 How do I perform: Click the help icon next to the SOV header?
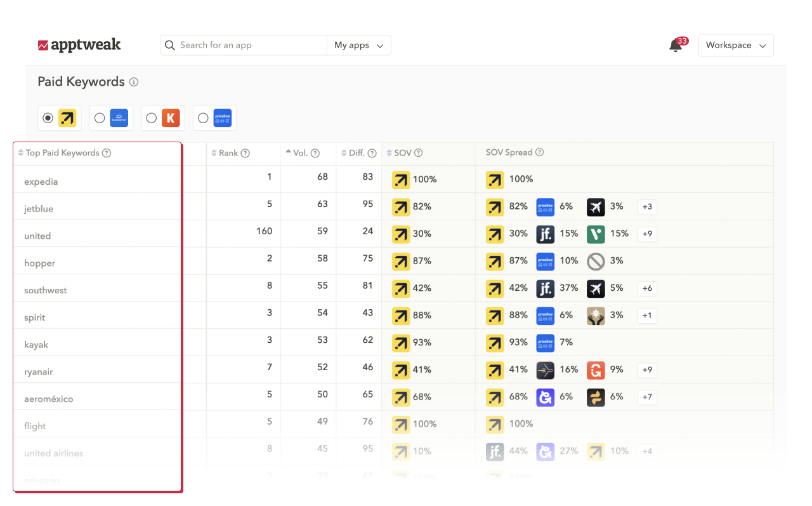click(419, 153)
